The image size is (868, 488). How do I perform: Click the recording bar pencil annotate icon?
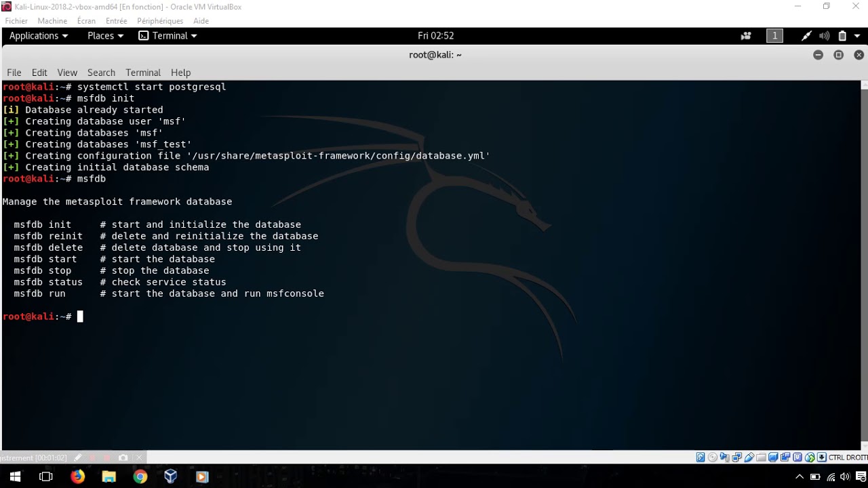pos(78,458)
